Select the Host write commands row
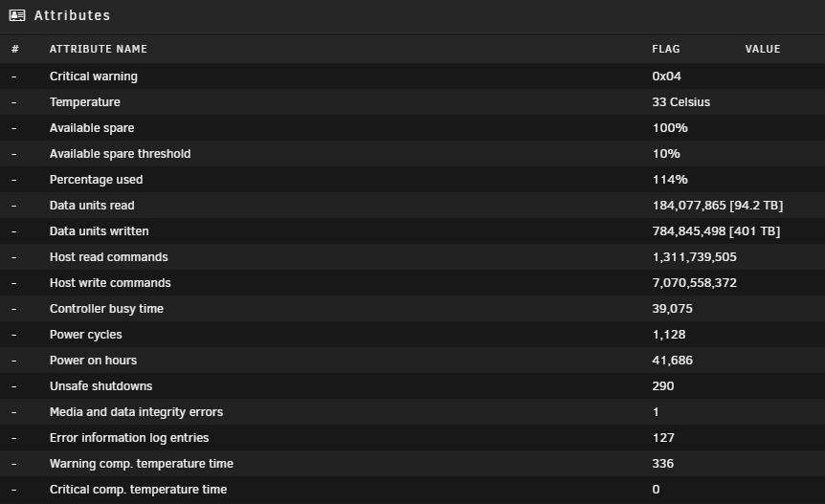825x504 pixels. [x=412, y=283]
